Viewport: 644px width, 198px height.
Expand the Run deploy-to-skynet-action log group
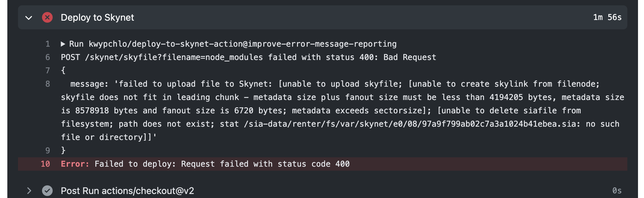coord(63,44)
